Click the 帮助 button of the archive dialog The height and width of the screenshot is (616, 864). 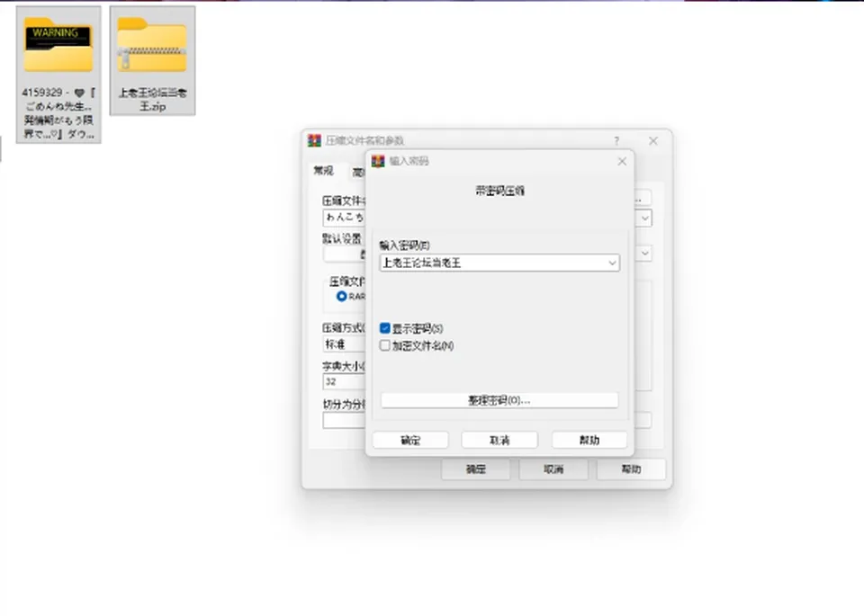[x=631, y=469]
